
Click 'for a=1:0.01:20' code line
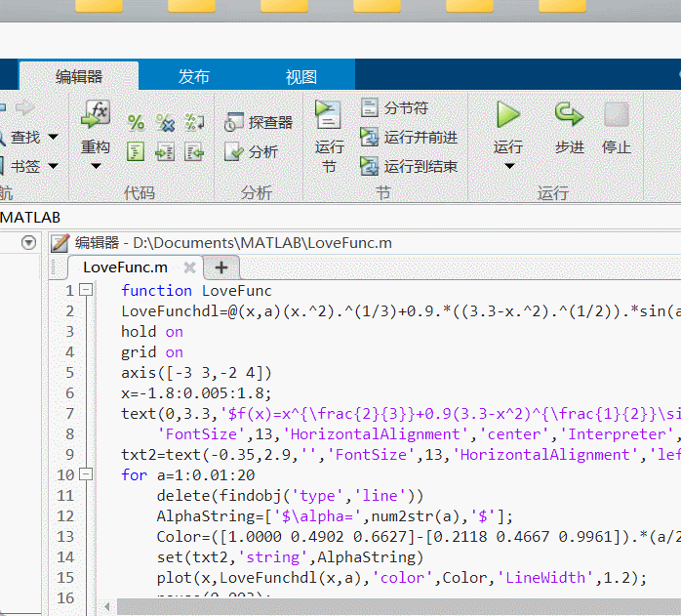point(188,475)
